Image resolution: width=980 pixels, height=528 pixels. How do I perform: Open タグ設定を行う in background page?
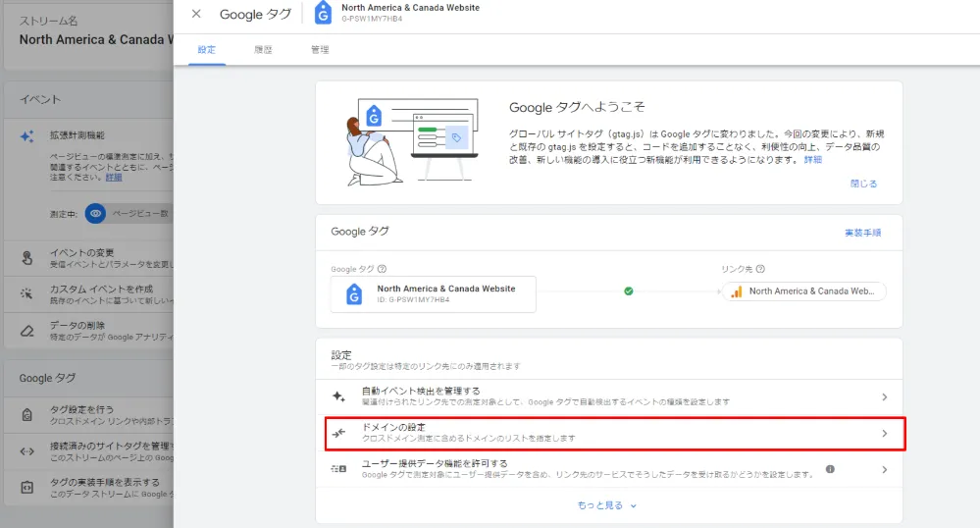tap(88, 415)
